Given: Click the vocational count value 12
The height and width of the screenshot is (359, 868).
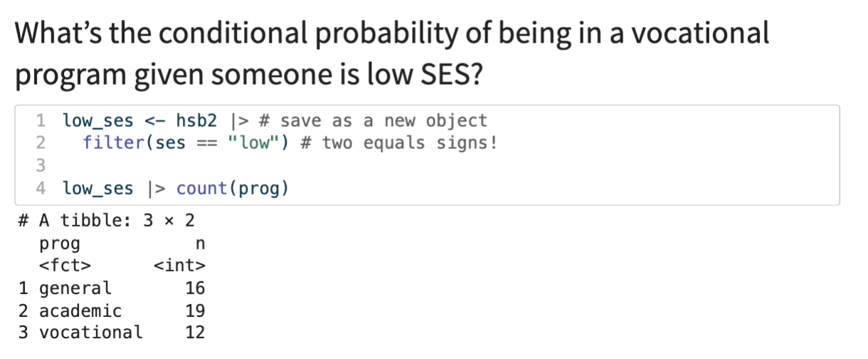Looking at the screenshot, I should (194, 333).
